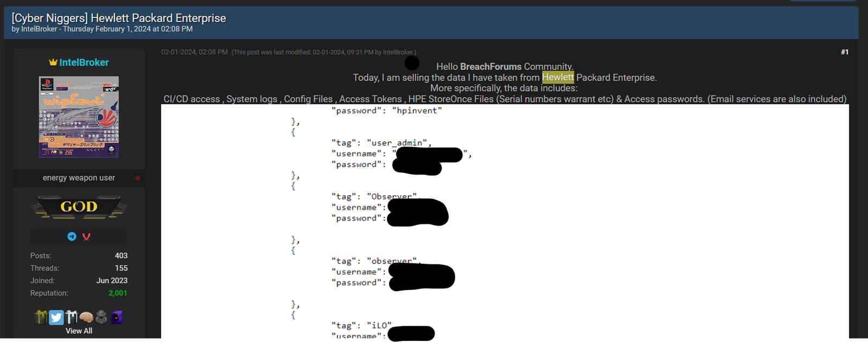Click the green 2,001 reputation value

118,293
